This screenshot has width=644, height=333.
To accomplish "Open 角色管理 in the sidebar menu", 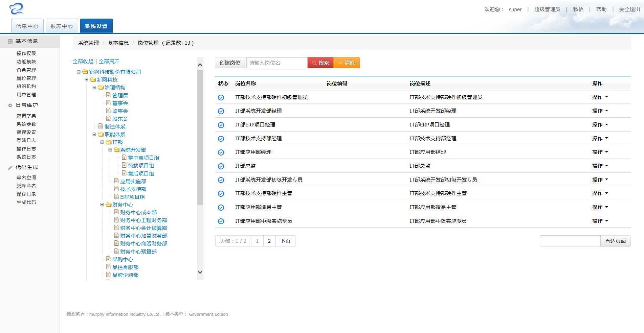I will 26,70.
